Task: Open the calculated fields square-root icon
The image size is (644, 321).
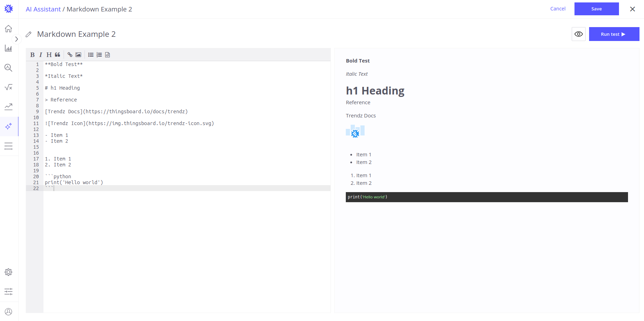Action: point(9,87)
